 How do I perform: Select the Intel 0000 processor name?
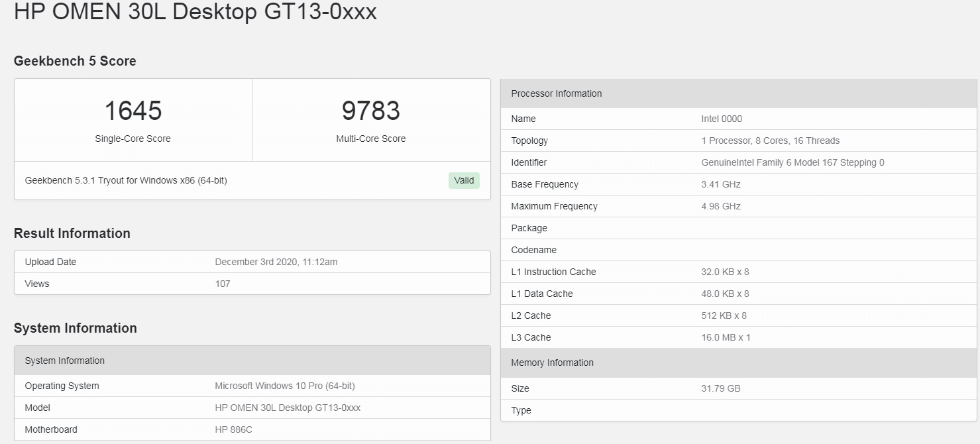click(722, 119)
